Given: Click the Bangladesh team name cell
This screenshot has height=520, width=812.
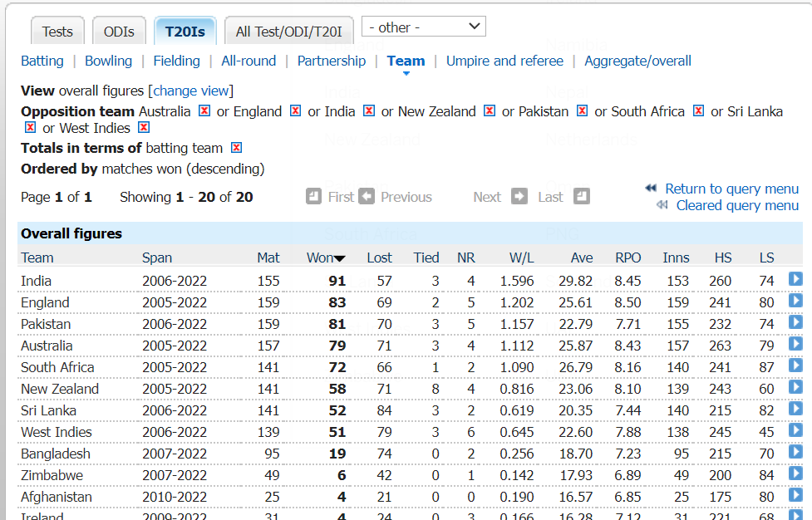Looking at the screenshot, I should (x=56, y=454).
